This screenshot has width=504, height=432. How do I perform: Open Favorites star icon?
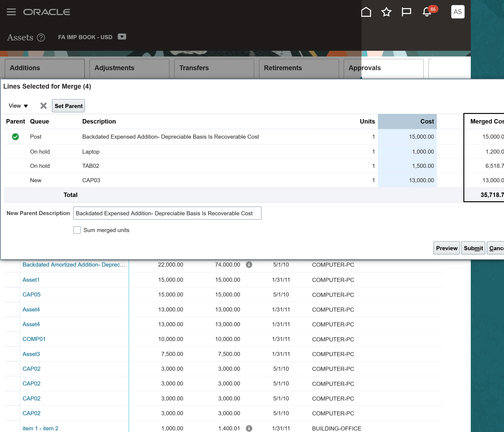(x=386, y=12)
